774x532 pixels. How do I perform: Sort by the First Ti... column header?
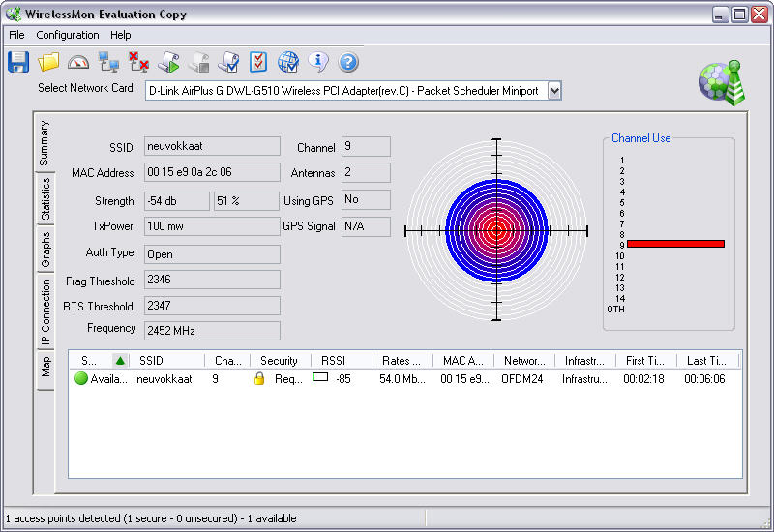(646, 361)
